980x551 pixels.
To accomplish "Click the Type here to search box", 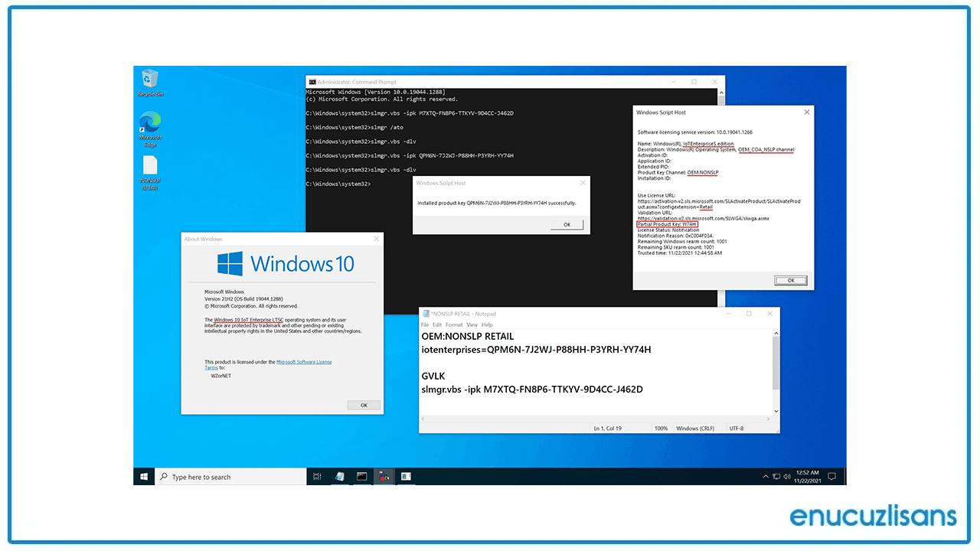I will click(x=230, y=477).
